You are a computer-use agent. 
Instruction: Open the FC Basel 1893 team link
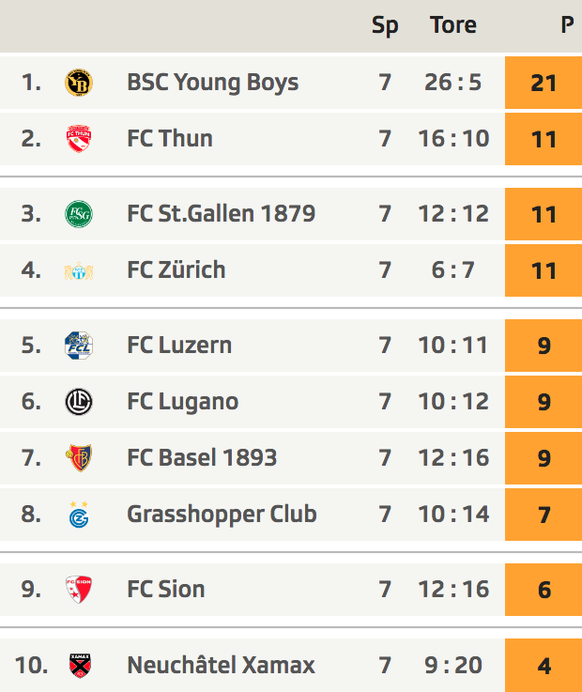pyautogui.click(x=202, y=458)
